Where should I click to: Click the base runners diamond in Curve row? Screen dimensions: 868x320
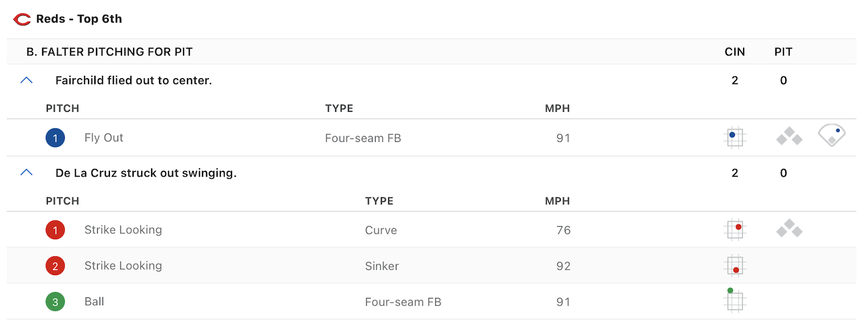[789, 230]
